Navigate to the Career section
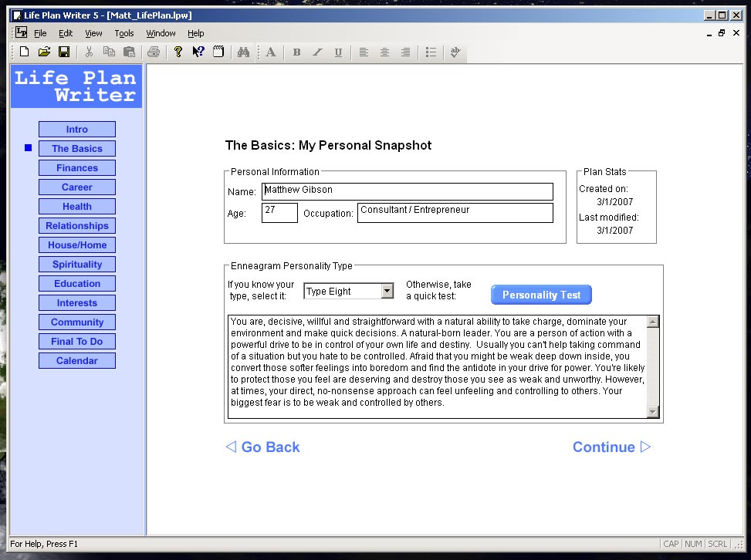751x560 pixels. [77, 187]
